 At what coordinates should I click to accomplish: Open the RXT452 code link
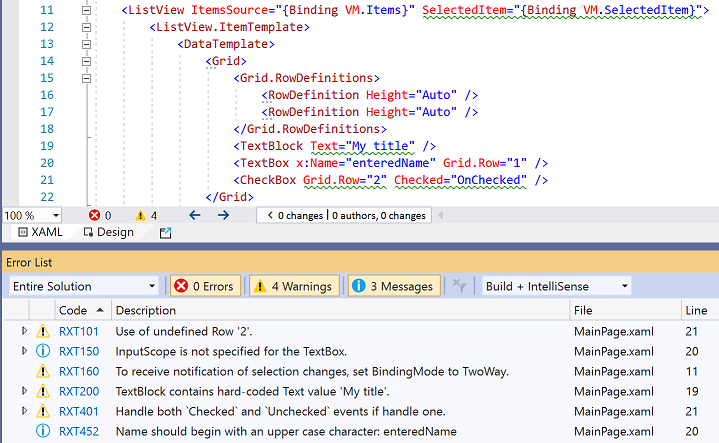tap(79, 432)
